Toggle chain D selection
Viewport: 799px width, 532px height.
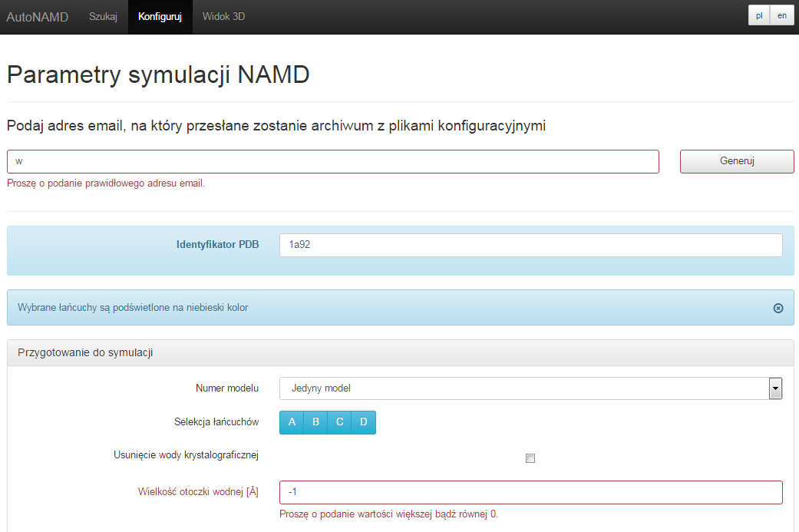point(363,422)
